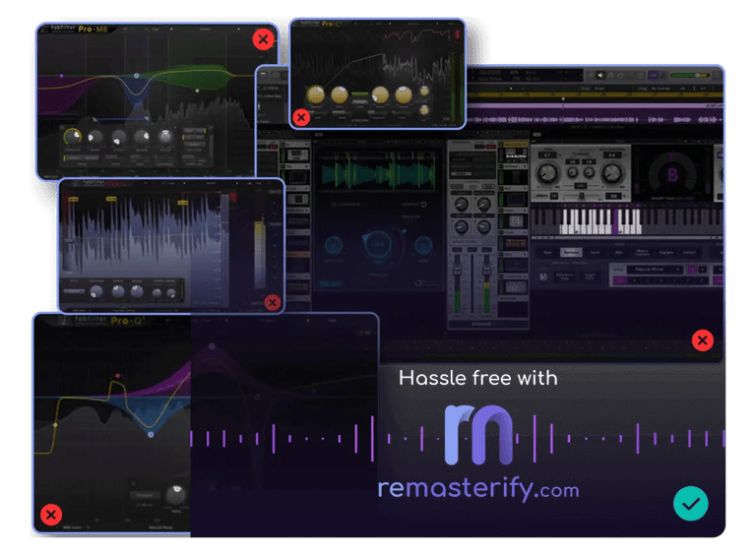
Task: Click the Pro-C threshold knob, first gold knob
Action: coord(316,94)
